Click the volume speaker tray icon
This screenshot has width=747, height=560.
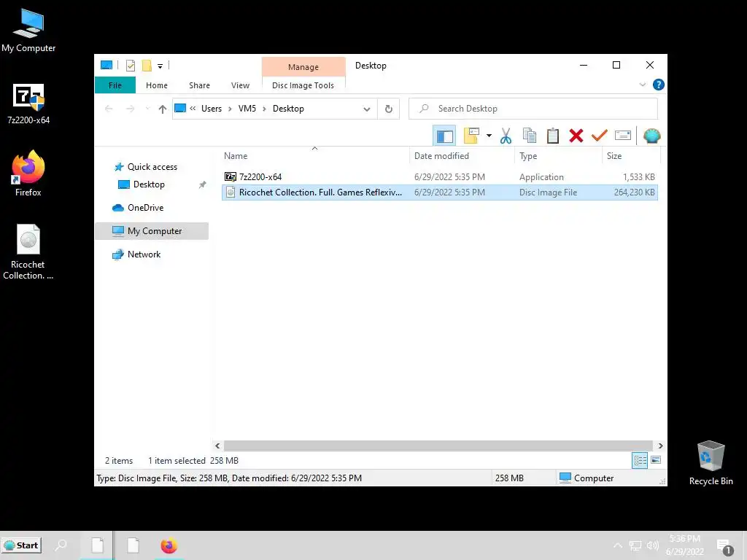(x=653, y=545)
